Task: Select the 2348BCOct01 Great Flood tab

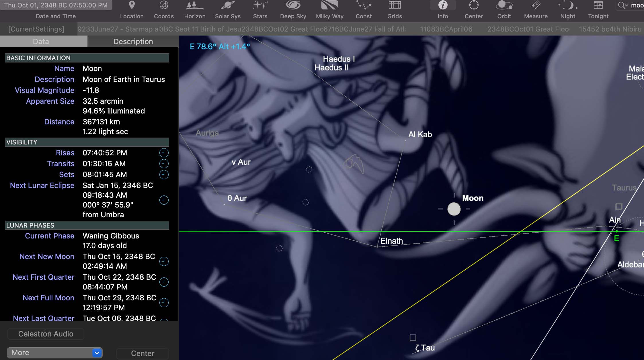Action: click(528, 29)
